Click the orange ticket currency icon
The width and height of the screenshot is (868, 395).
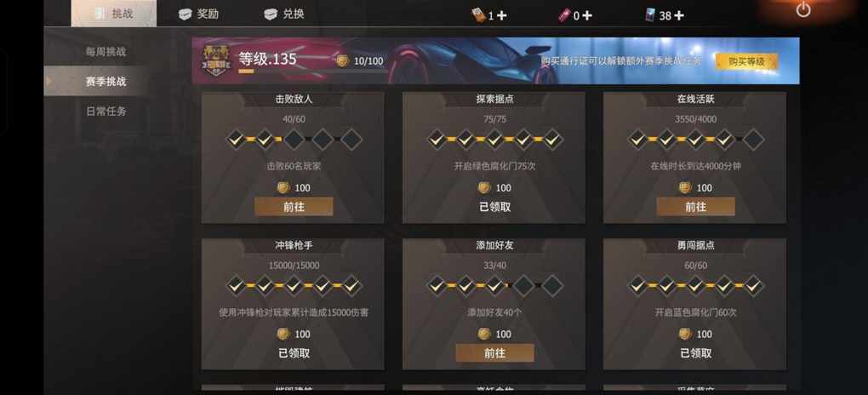(477, 15)
